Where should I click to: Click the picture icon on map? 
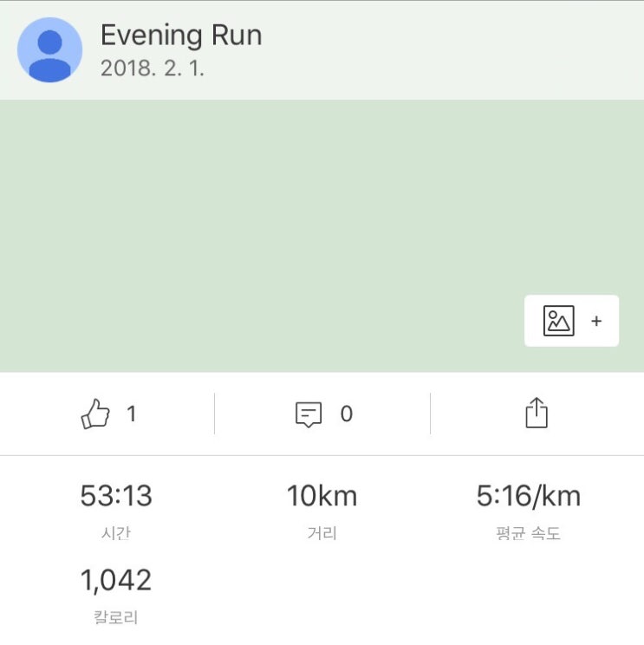[x=558, y=321]
